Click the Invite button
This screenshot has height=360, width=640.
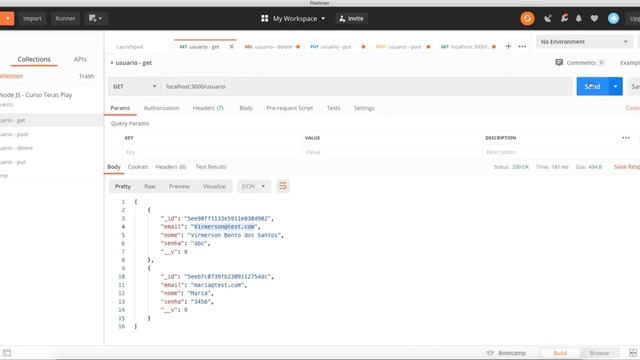tap(351, 18)
